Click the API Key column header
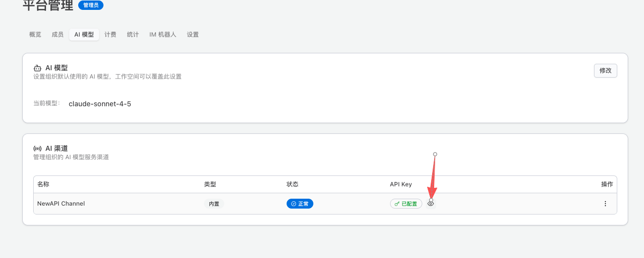The width and height of the screenshot is (644, 258). (401, 184)
